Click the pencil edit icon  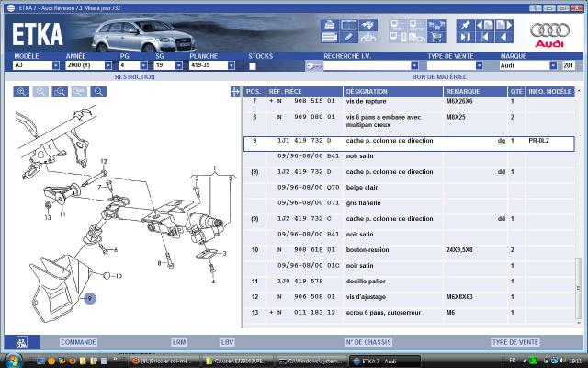pos(348,37)
